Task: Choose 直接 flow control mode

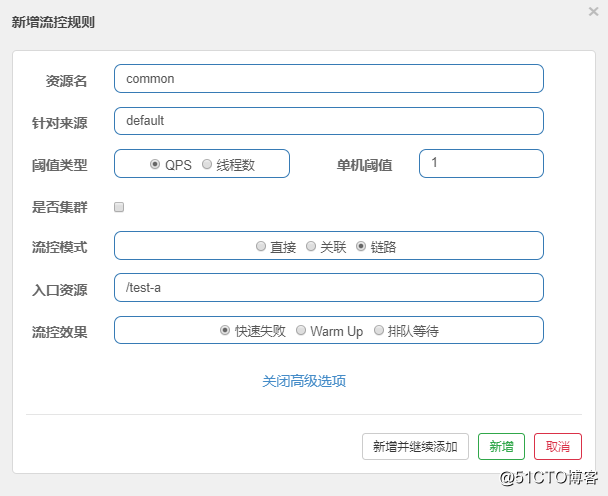Action: (261, 246)
